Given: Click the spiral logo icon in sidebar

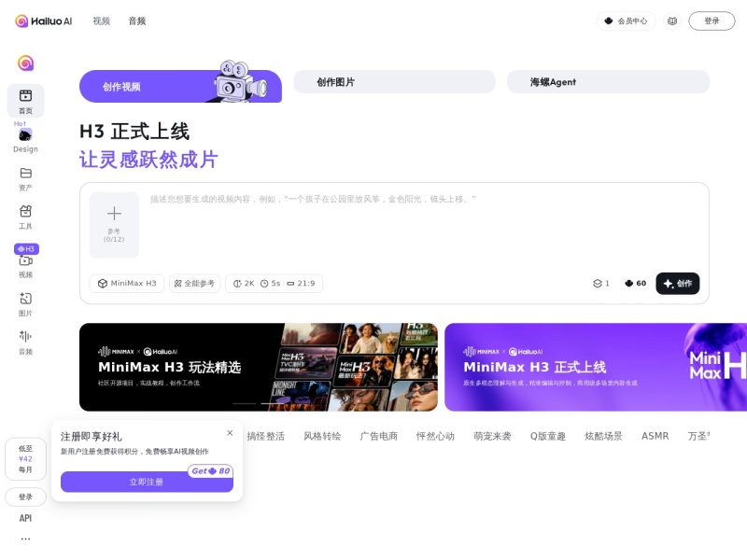Looking at the screenshot, I should [x=26, y=63].
